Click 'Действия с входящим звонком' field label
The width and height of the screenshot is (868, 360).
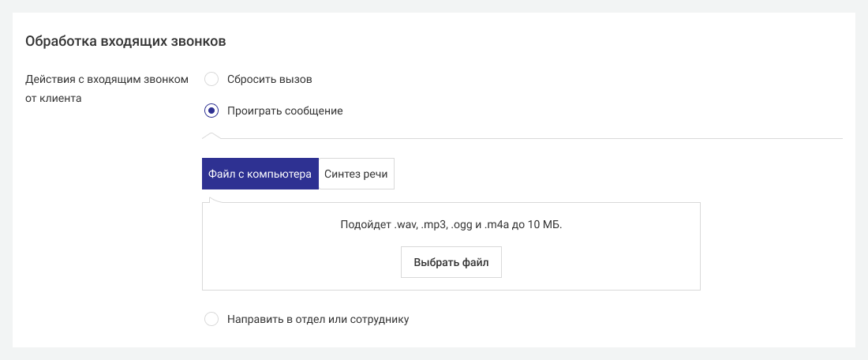[107, 79]
